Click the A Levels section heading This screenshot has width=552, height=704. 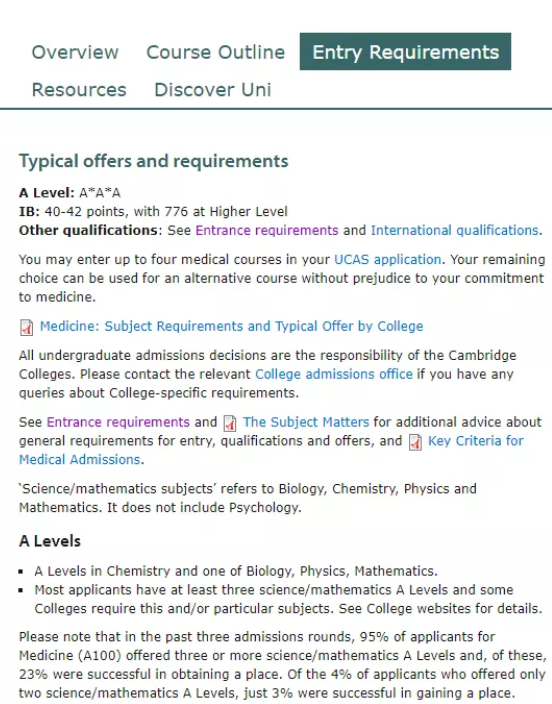50,541
